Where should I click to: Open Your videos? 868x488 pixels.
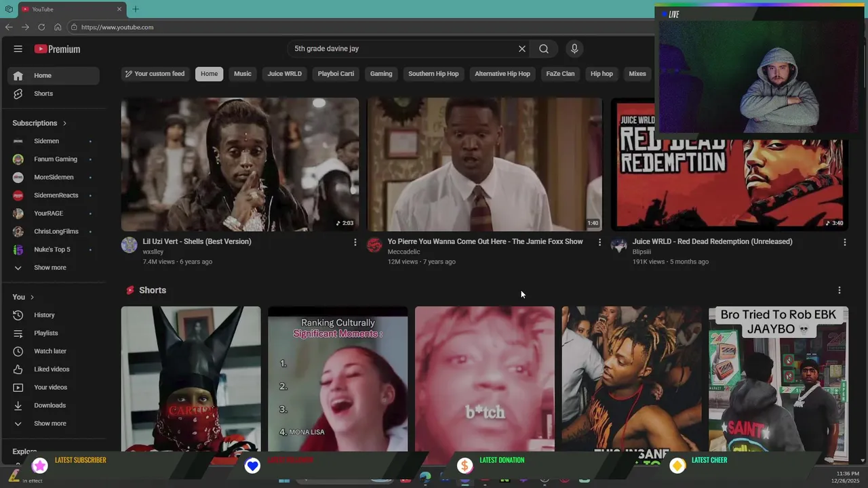coord(54,388)
